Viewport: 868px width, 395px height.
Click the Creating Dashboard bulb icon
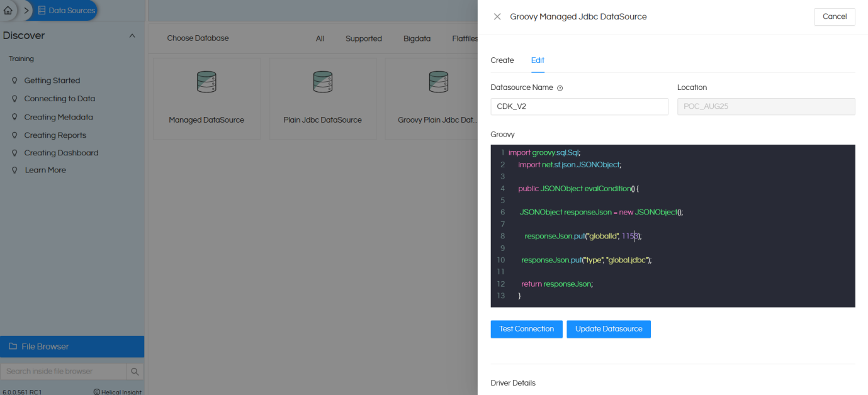tap(14, 153)
